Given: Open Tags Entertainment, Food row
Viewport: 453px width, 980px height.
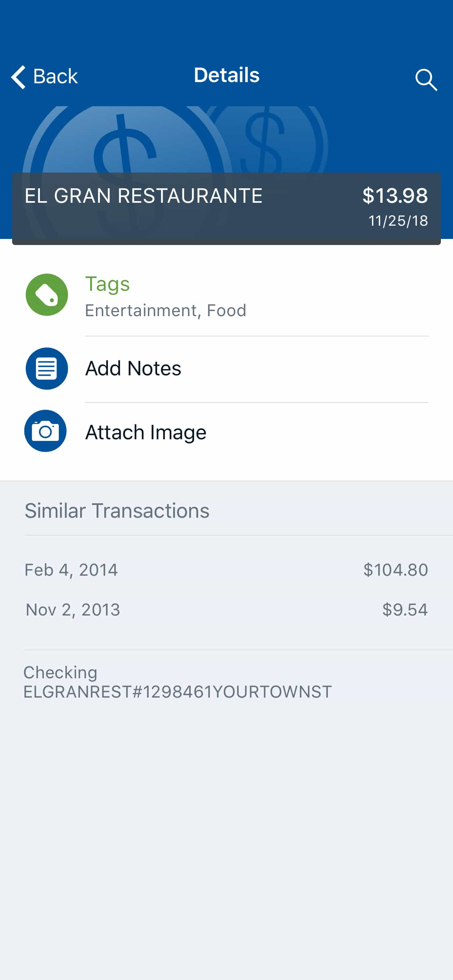Looking at the screenshot, I should [226, 297].
